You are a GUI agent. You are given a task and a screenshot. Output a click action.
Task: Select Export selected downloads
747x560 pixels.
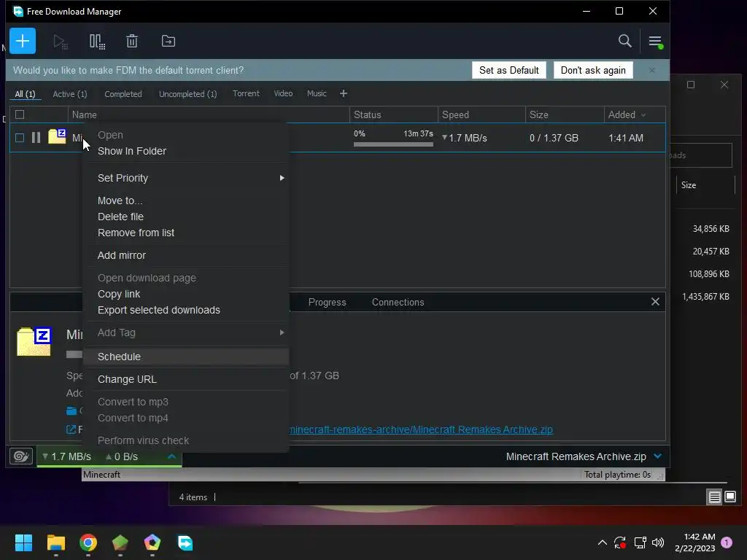click(158, 310)
